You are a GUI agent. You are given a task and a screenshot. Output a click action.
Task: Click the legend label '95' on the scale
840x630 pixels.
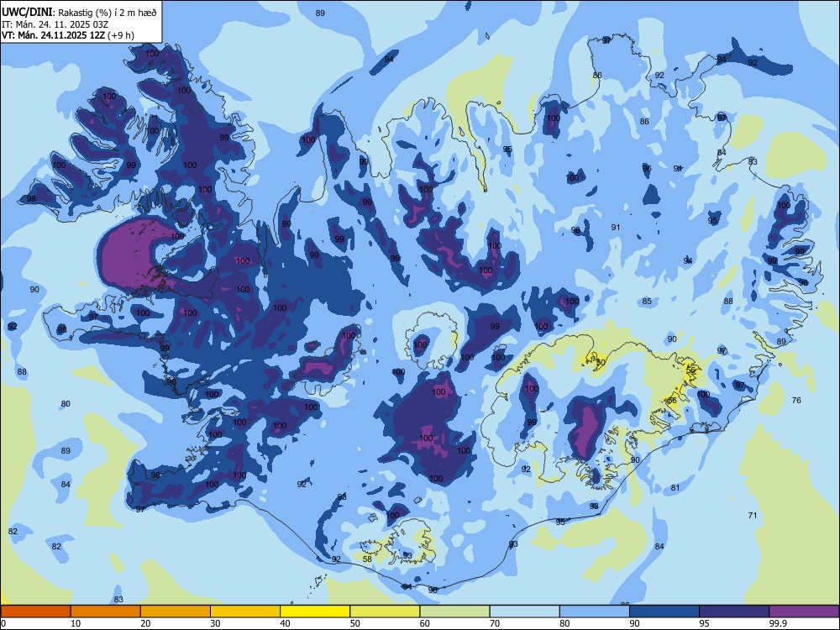pyautogui.click(x=704, y=623)
